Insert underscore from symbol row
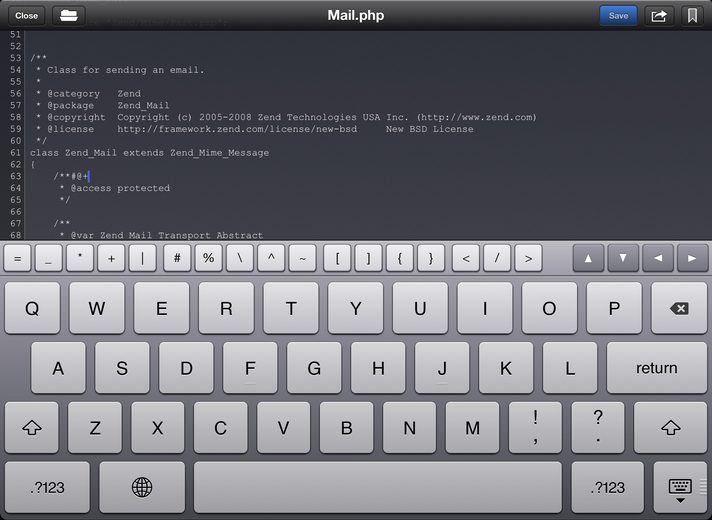This screenshot has width=712, height=520. (49, 258)
